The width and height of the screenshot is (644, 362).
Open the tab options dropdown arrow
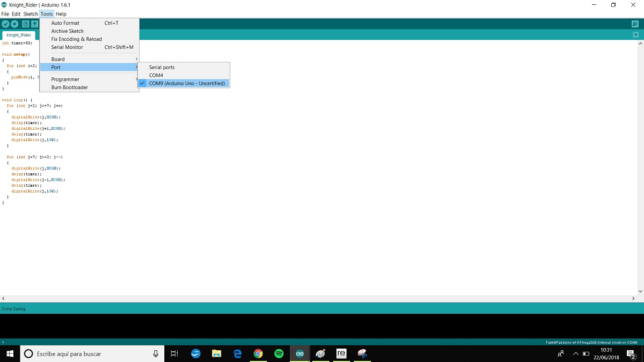click(x=635, y=35)
